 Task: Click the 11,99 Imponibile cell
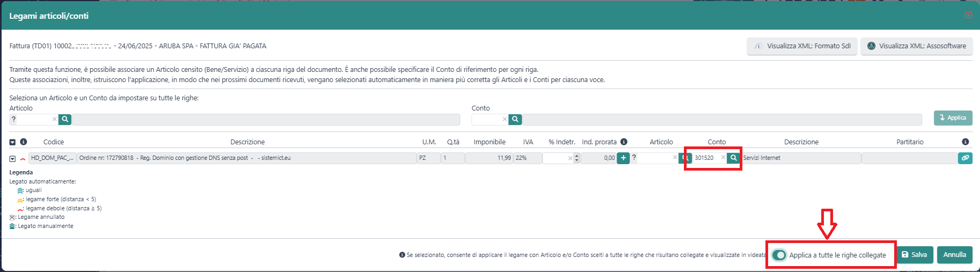(x=489, y=158)
